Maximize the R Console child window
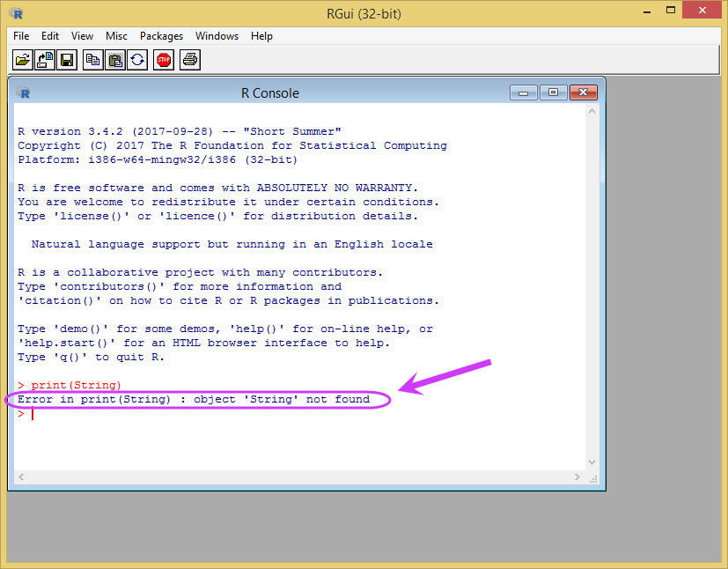Viewport: 728px width, 569px height. [553, 92]
